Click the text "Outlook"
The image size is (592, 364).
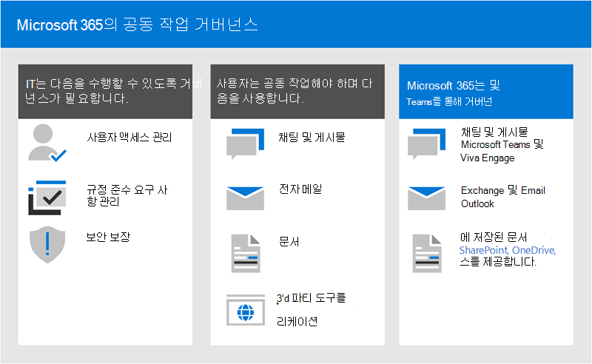(477, 203)
